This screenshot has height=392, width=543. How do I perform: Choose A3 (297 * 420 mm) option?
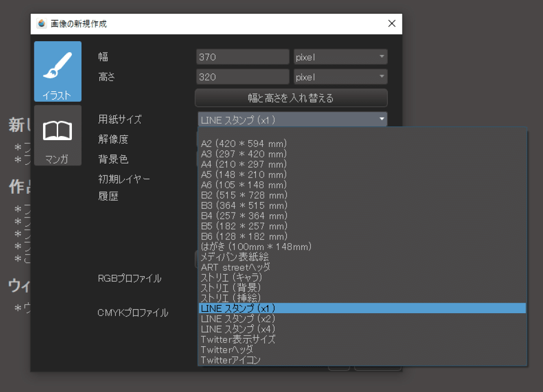click(362, 154)
